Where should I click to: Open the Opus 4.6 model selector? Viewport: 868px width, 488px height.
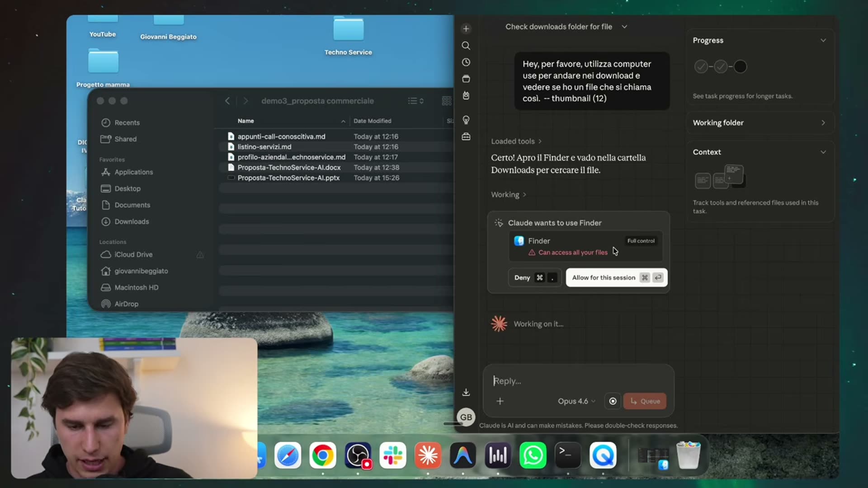tap(576, 401)
